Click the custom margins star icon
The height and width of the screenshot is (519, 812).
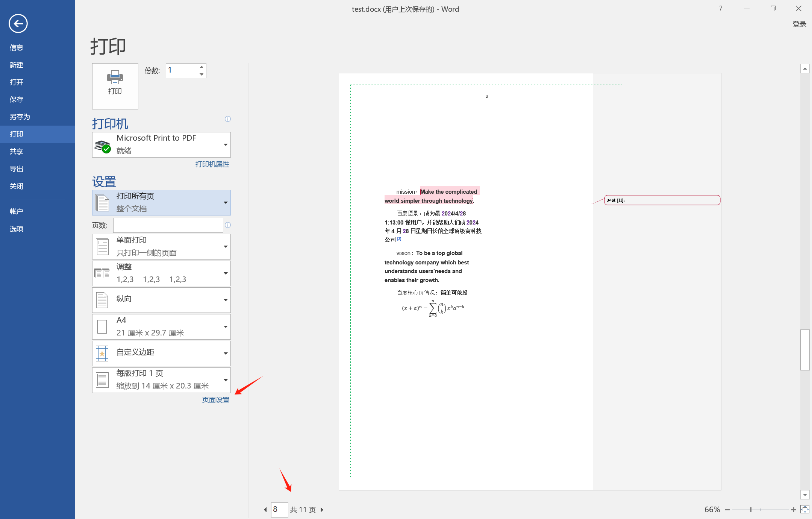102,354
